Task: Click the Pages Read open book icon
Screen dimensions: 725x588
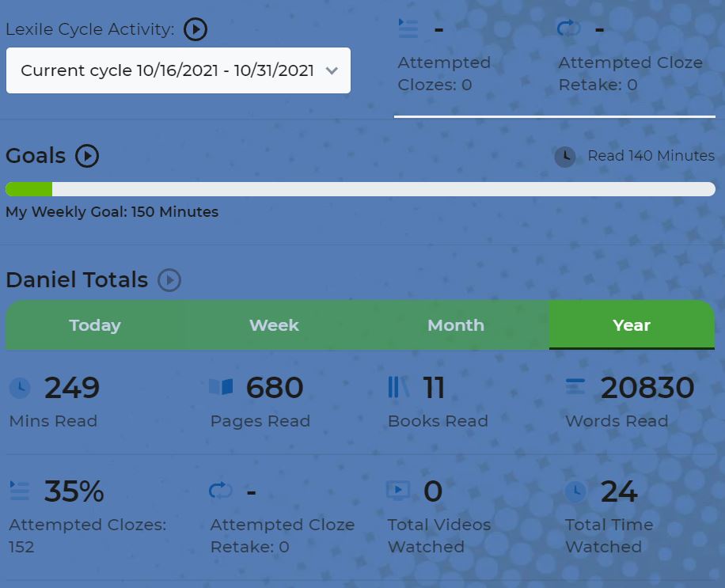Action: 221,387
